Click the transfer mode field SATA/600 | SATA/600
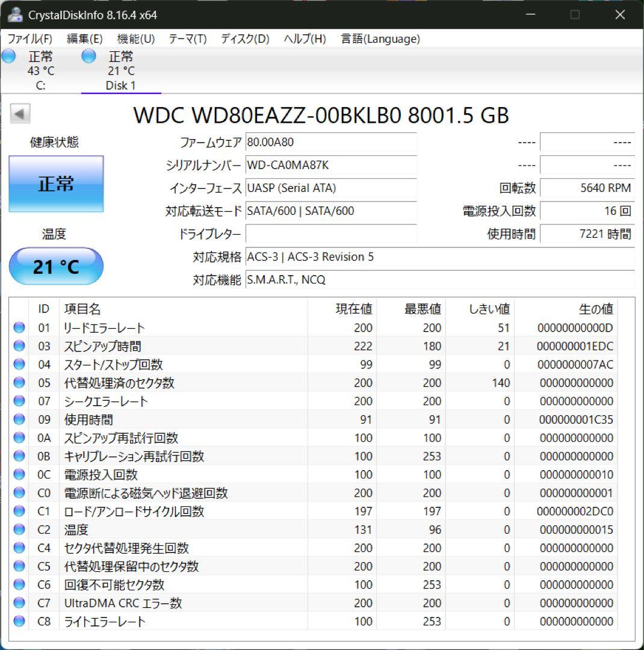This screenshot has height=650, width=644. pyautogui.click(x=331, y=211)
